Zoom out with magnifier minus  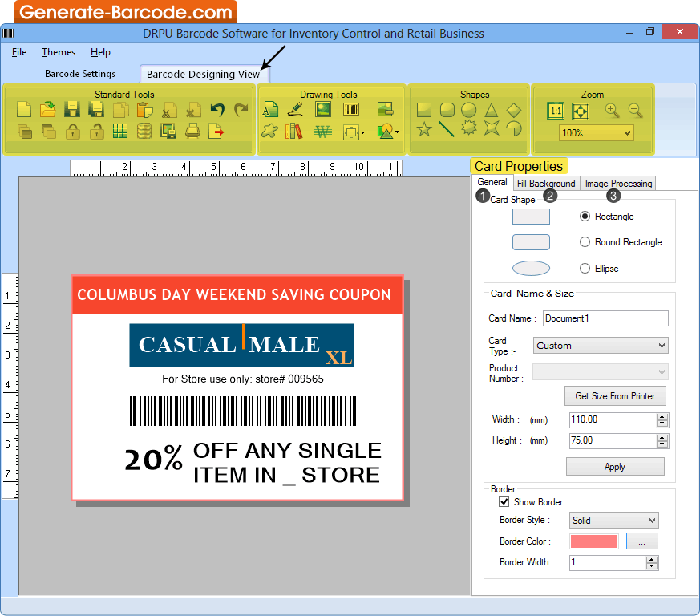click(x=635, y=111)
